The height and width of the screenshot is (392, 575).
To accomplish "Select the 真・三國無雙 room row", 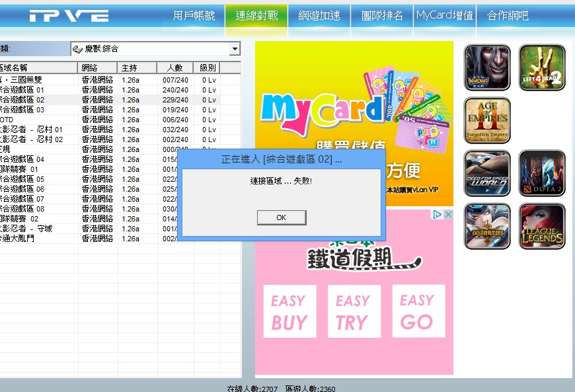I will pos(110,80).
